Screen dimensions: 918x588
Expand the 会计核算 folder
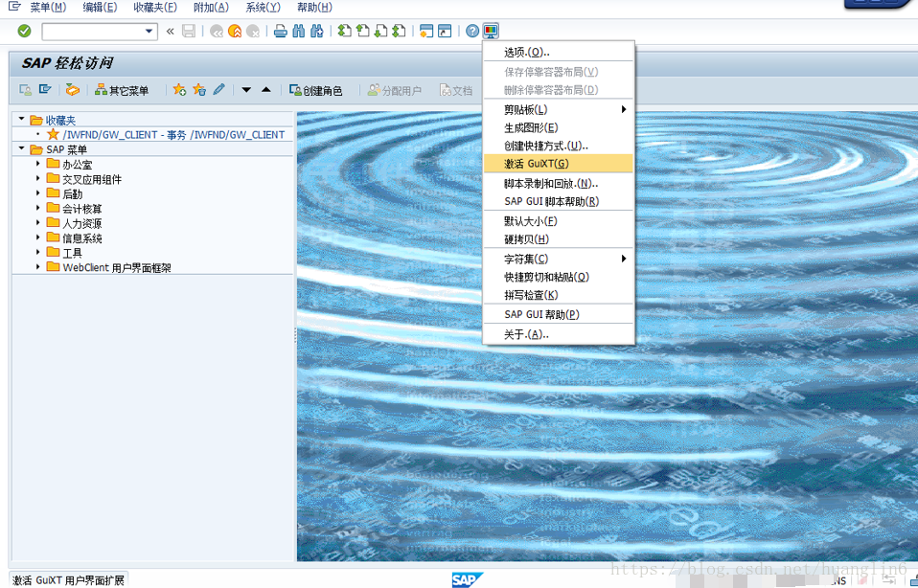pyautogui.click(x=38, y=208)
